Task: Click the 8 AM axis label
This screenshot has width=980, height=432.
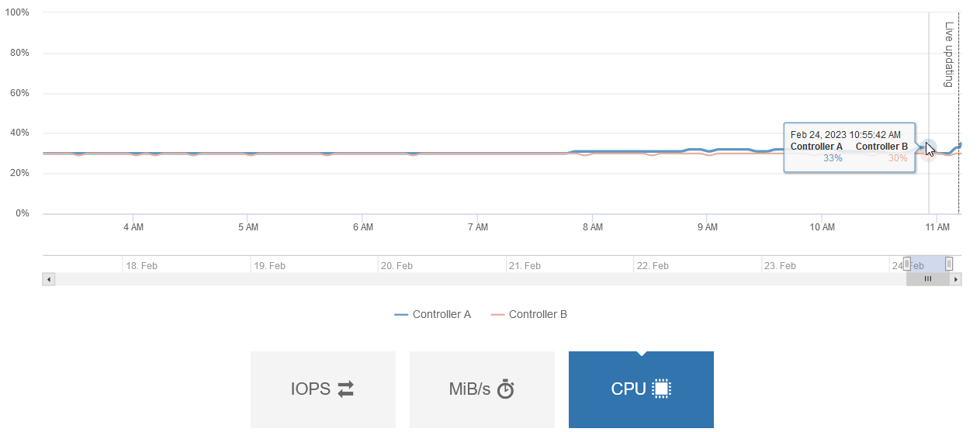Action: click(592, 228)
